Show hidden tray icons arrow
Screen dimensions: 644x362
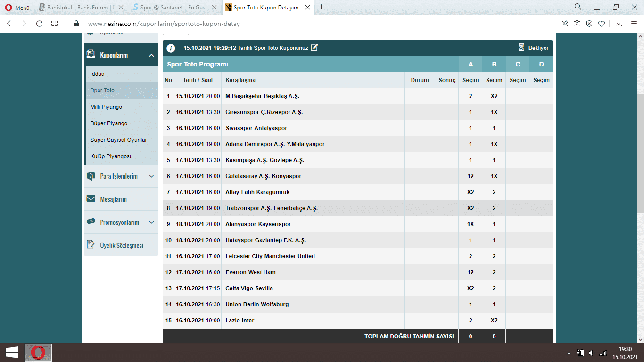pos(569,353)
